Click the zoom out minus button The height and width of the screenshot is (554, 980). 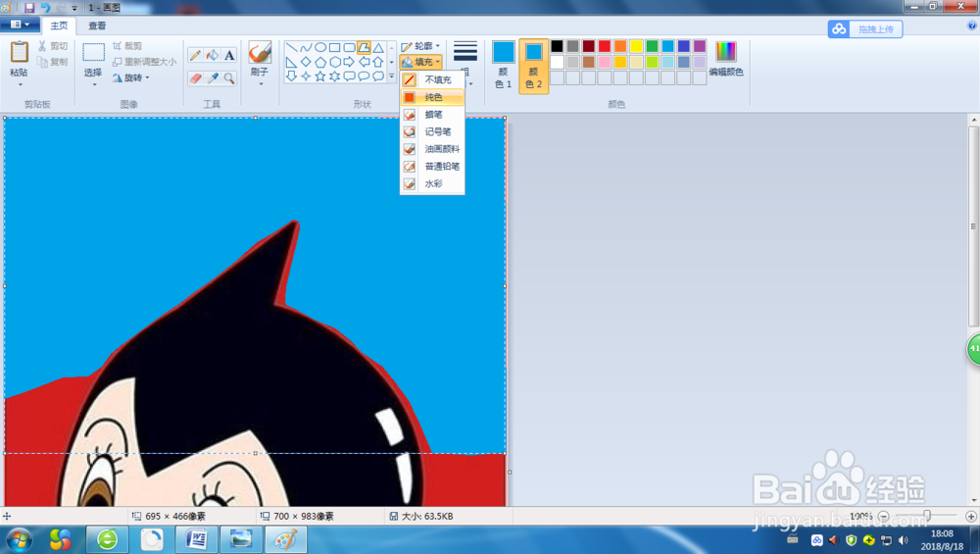point(883,517)
